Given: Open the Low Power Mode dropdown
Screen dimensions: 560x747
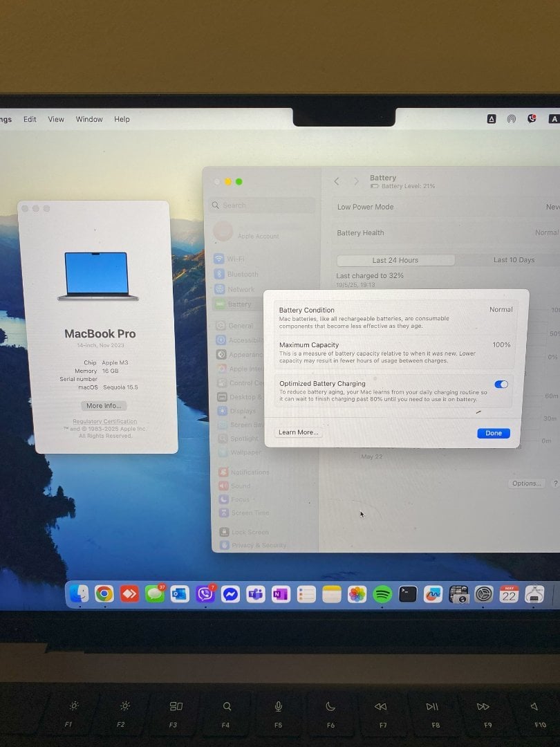Looking at the screenshot, I should point(552,207).
